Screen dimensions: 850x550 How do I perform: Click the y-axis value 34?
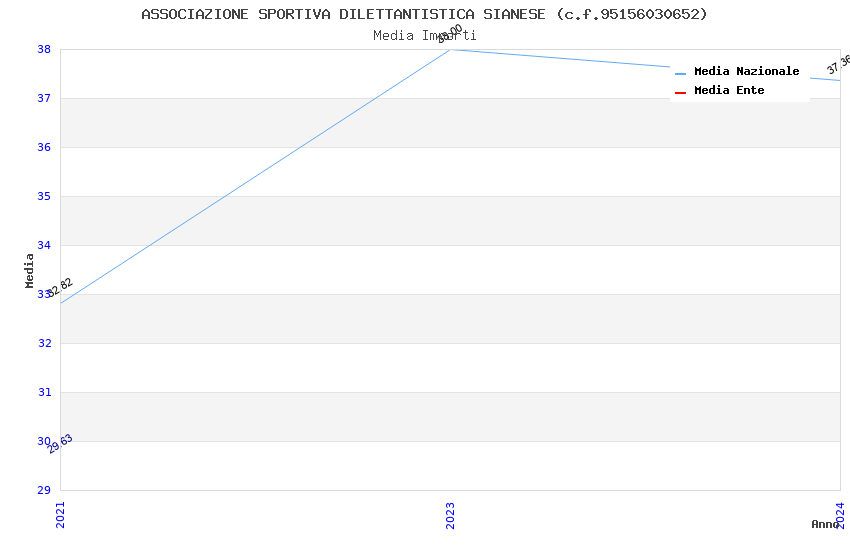(x=44, y=245)
